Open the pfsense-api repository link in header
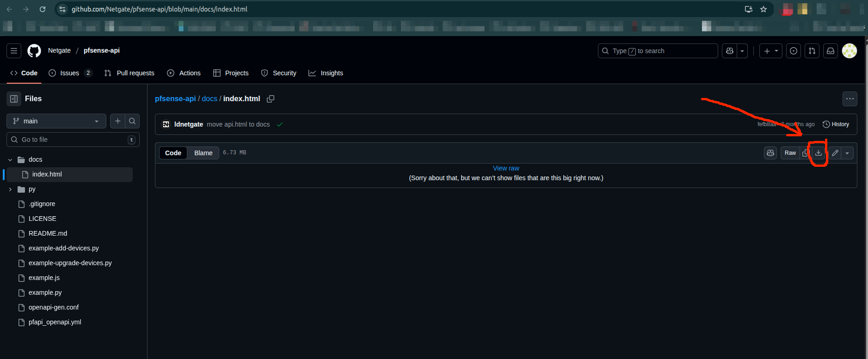The width and height of the screenshot is (868, 359). pyautogui.click(x=102, y=50)
